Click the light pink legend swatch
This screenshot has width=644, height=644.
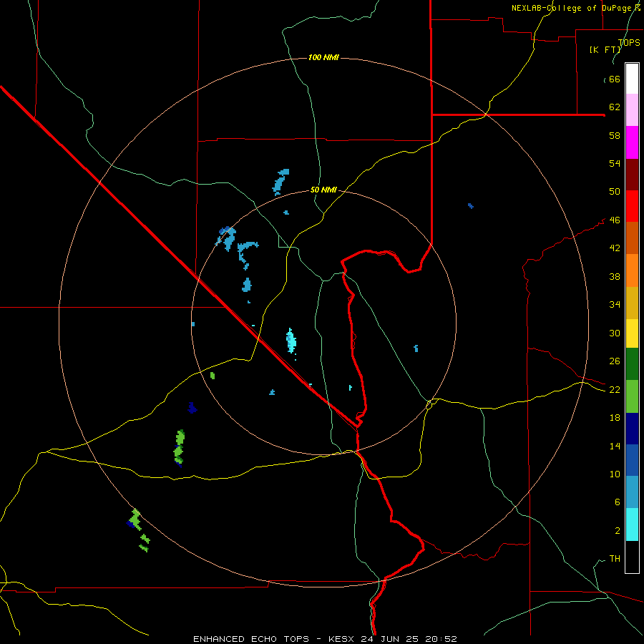click(x=632, y=109)
